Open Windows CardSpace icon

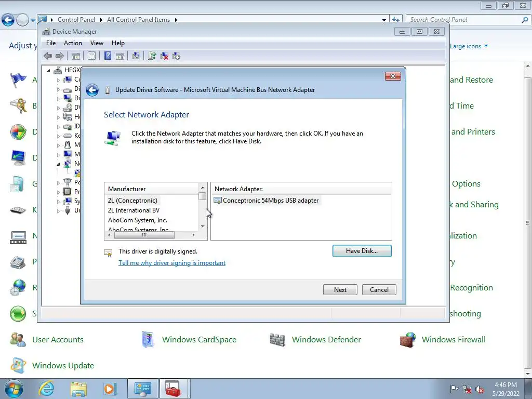coord(148,340)
